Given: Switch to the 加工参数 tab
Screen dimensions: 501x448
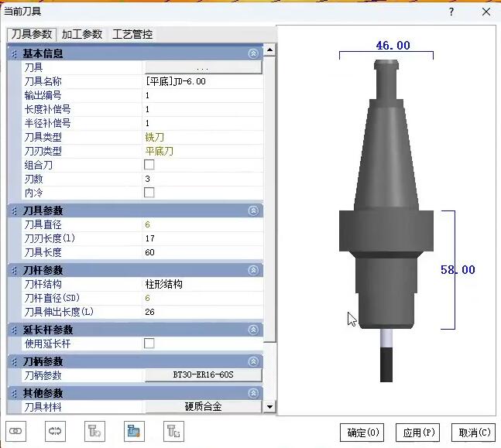Looking at the screenshot, I should (82, 35).
